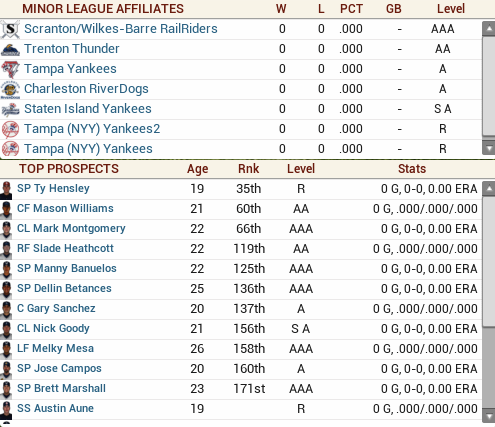Screen dimensions: 495x427
Task: Open the Trenton Thunder team link
Action: pyautogui.click(x=72, y=49)
